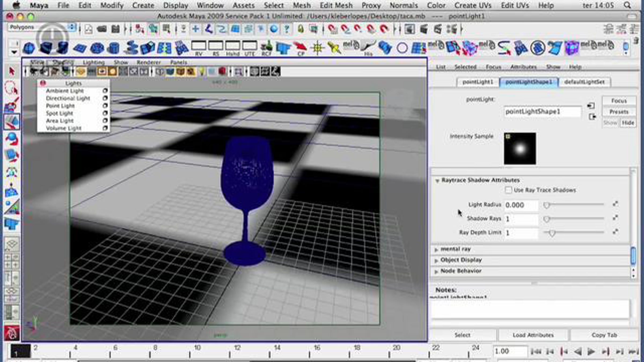Select the arrow Select tool
The width and height of the screenshot is (644, 362).
(12, 72)
